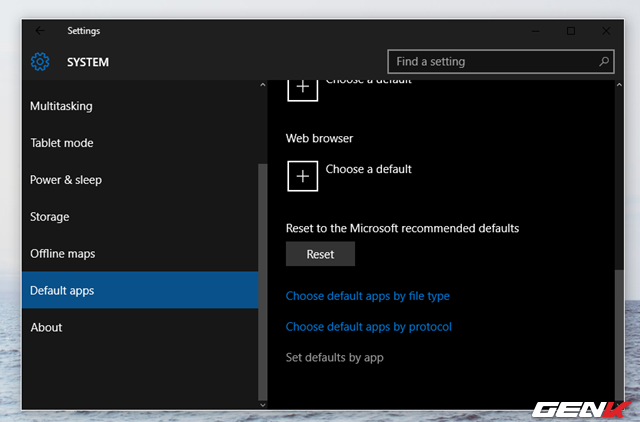Click the blue SYSTEM gear icon
The width and height of the screenshot is (640, 422).
(x=40, y=62)
